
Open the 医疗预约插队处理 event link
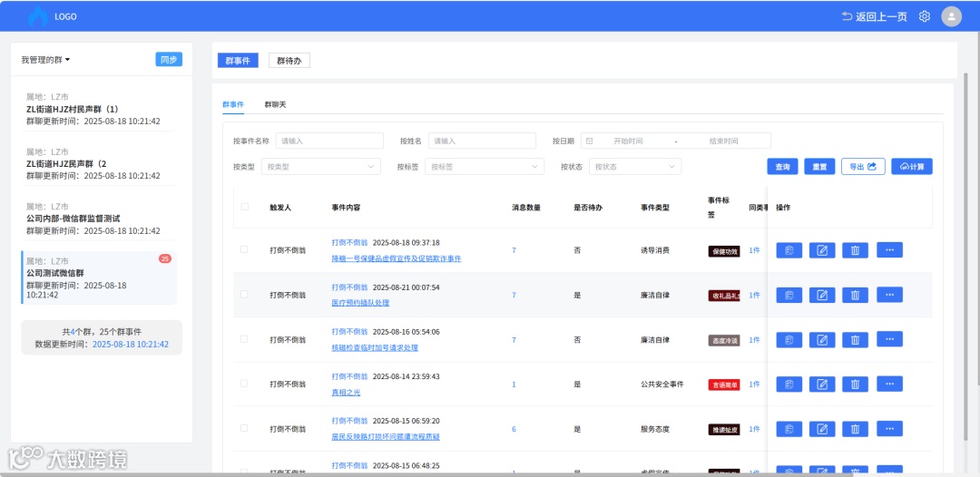tap(360, 303)
